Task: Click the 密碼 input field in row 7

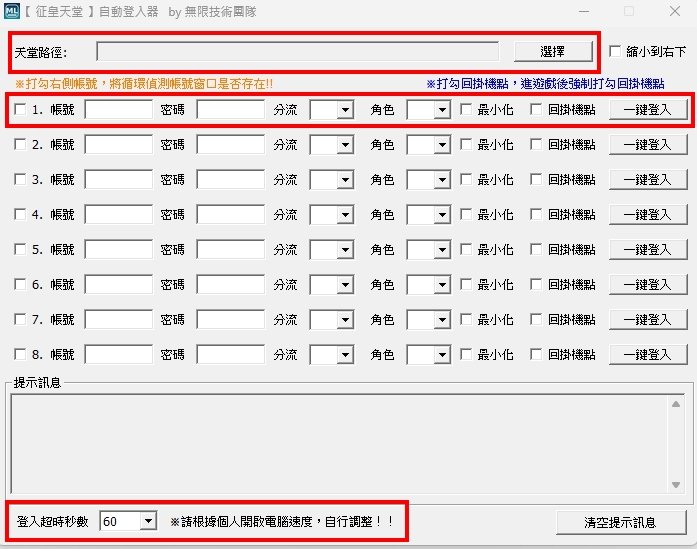Action: [x=231, y=320]
